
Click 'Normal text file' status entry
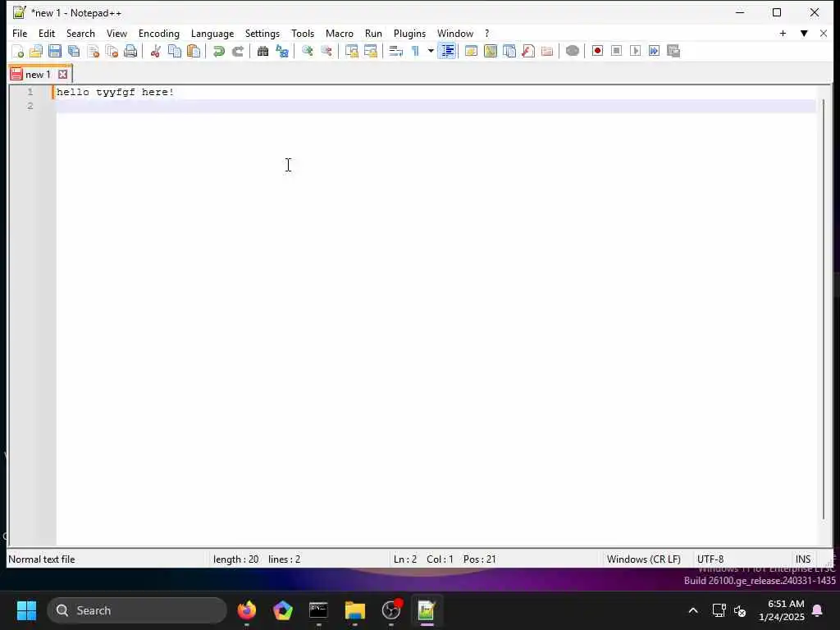[x=42, y=559]
